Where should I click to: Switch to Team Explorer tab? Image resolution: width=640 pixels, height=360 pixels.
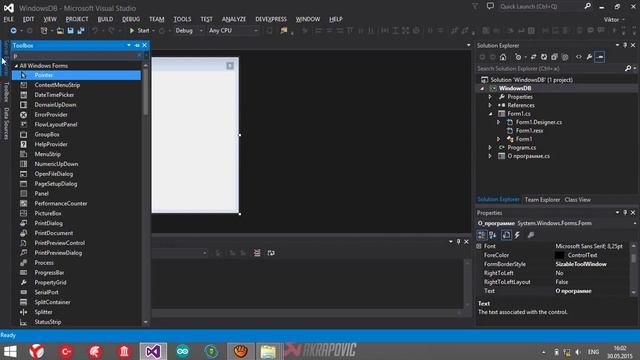[542, 200]
